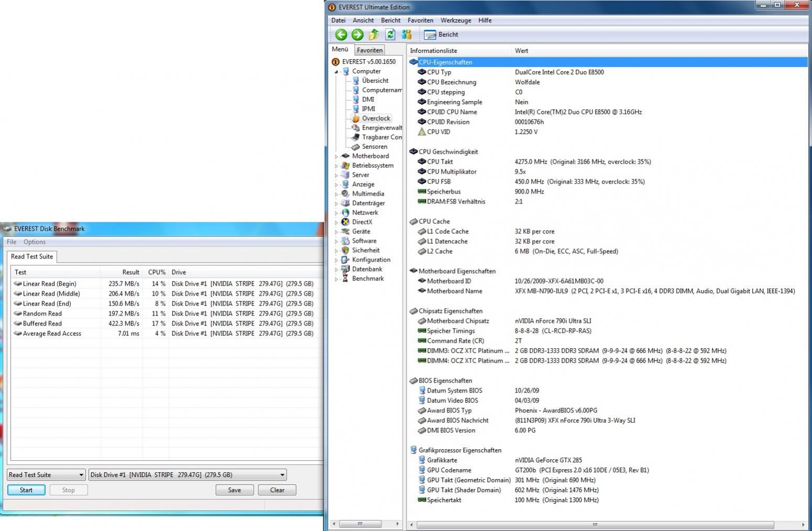Click the Geräte tree icon
812x531 pixels.
tap(345, 232)
